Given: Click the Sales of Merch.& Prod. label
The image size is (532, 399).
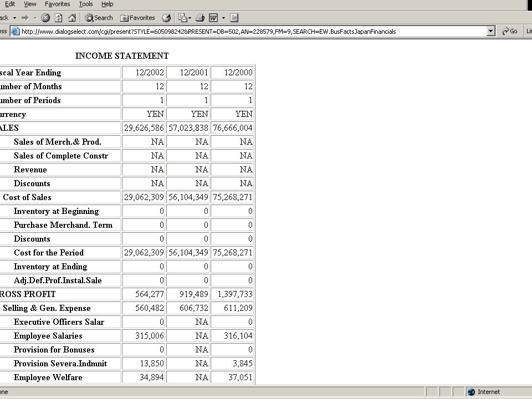Looking at the screenshot, I should pos(58,142).
